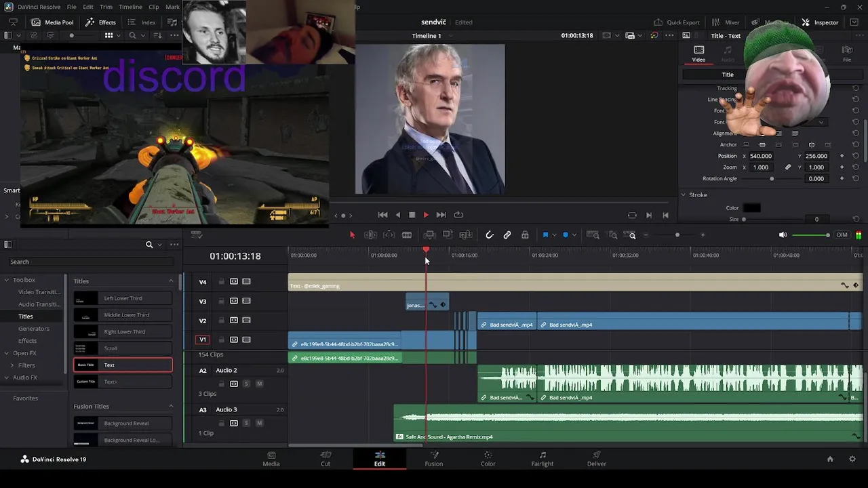Image resolution: width=868 pixels, height=488 pixels.
Task: Switch to the Deliver page
Action: (597, 459)
